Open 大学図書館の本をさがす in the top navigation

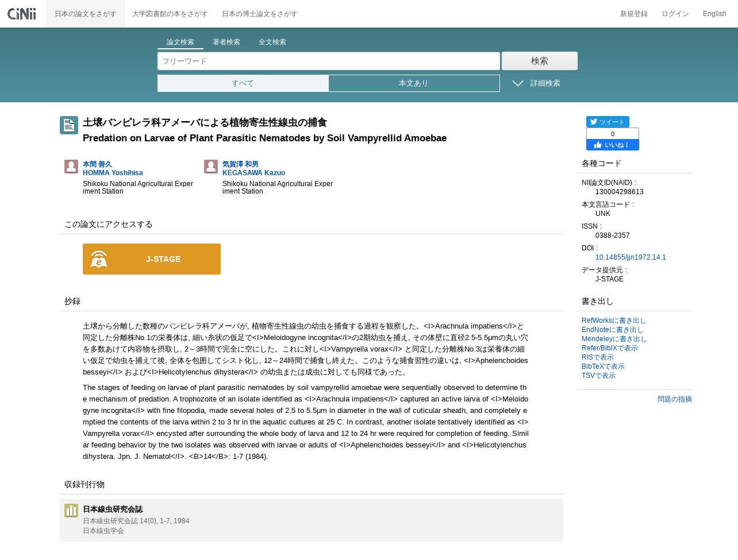click(x=170, y=14)
